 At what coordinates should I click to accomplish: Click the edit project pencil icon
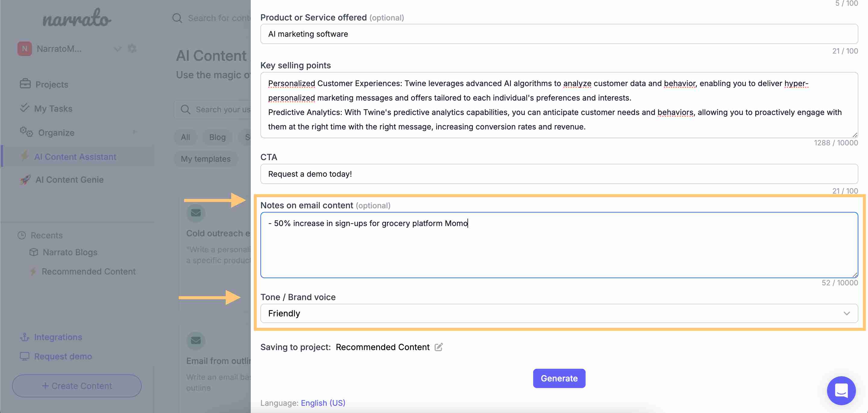pos(439,347)
